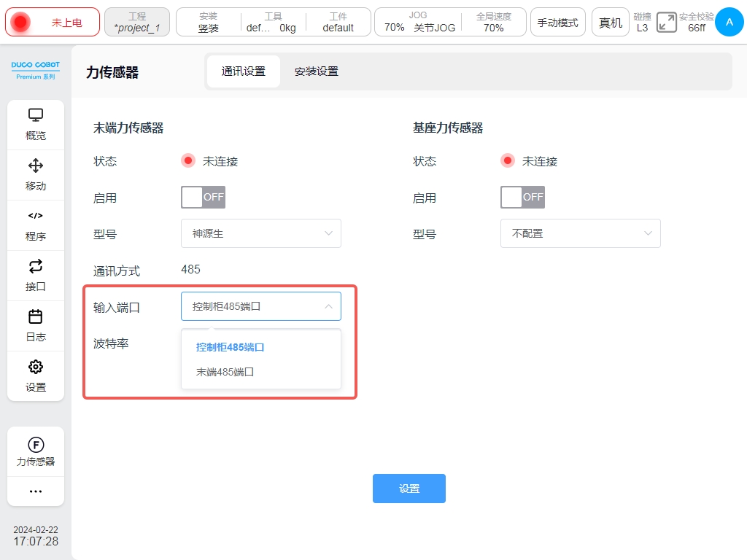The image size is (747, 560).
Task: Open the 不配置 base sensor model dropdown
Action: click(x=581, y=233)
